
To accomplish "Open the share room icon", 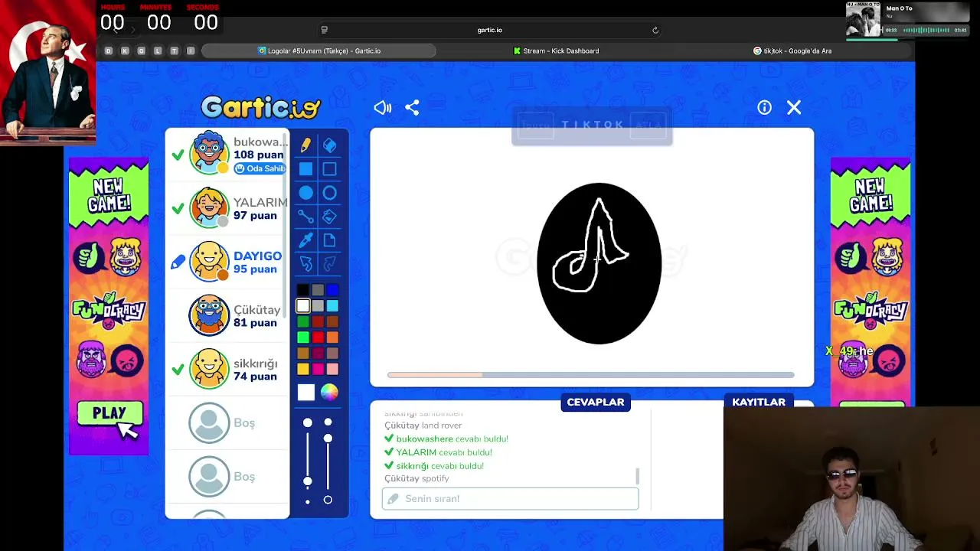I will 412,108.
